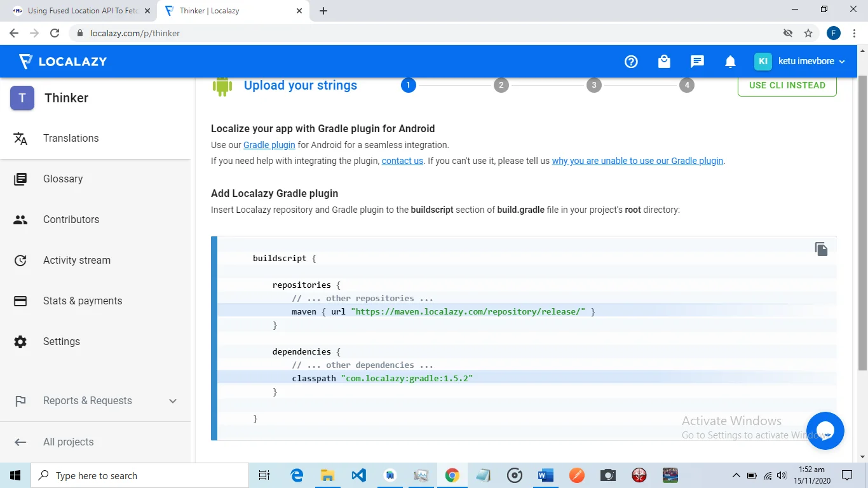Click the volume icon in system tray
Screen dimensions: 868x488
(x=783, y=475)
